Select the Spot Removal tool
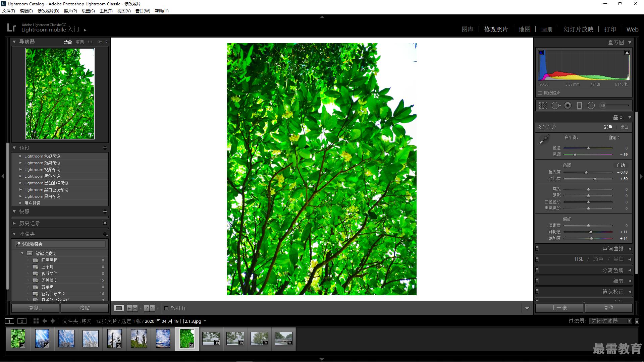The image size is (644, 362). coord(556,106)
